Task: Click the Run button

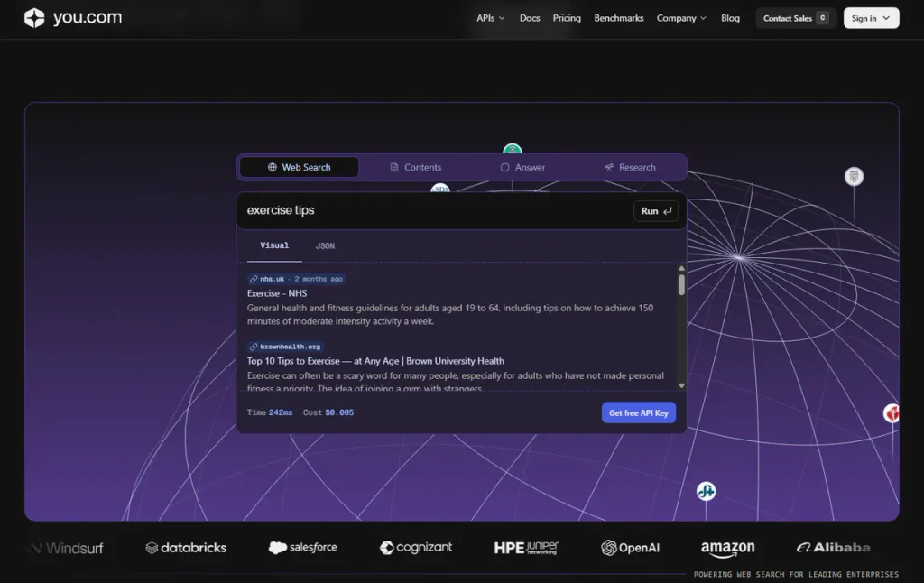Action: pos(656,211)
